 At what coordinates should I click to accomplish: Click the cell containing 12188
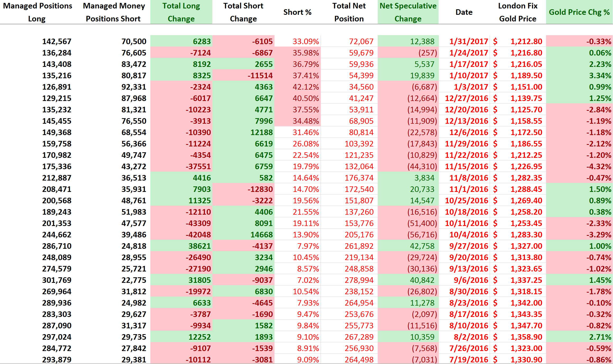(x=243, y=132)
